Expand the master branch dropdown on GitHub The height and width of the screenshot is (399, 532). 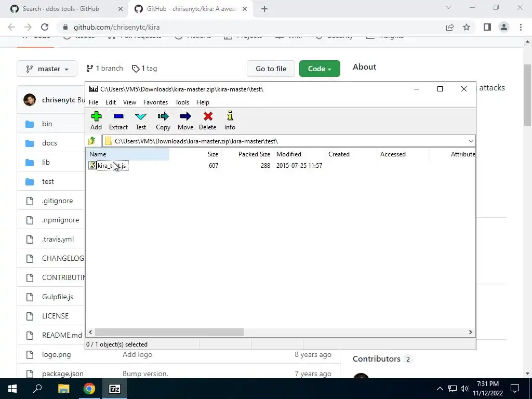tap(47, 69)
